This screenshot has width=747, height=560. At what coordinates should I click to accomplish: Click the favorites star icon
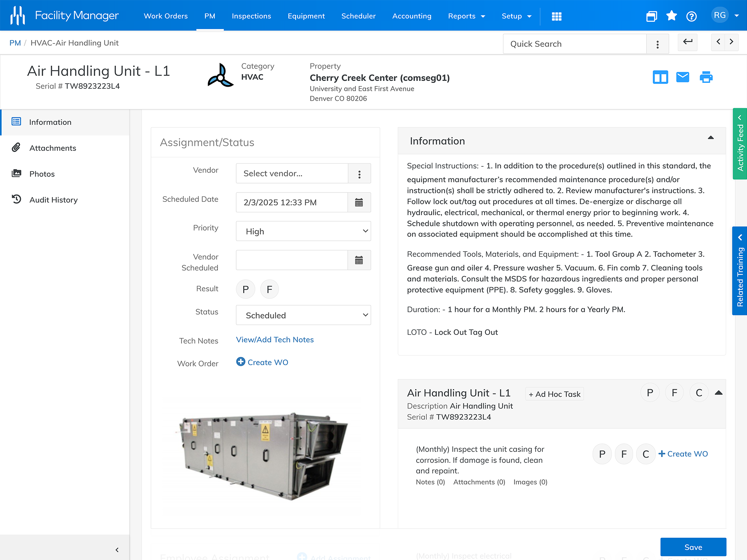pyautogui.click(x=672, y=16)
